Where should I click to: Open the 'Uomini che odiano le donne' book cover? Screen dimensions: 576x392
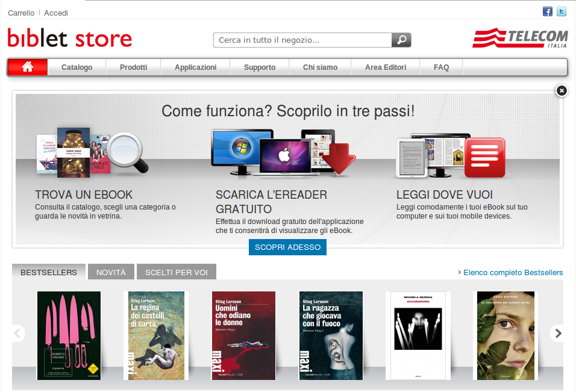coord(243,335)
